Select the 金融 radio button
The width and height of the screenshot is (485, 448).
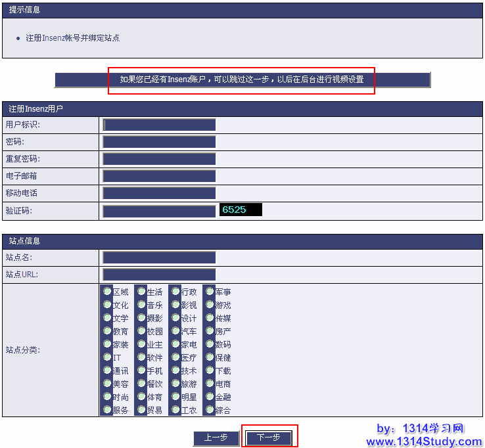pos(210,396)
